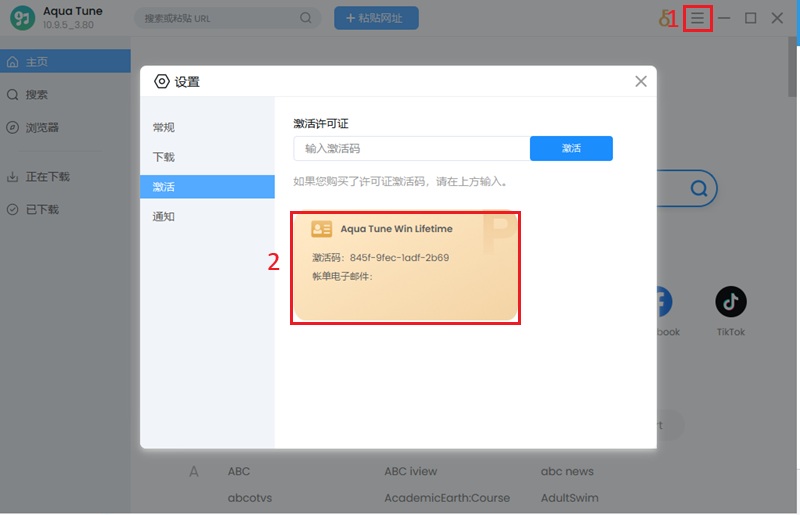800x515 pixels.
Task: Click the browser compass icon in the sidebar
Action: point(13,127)
